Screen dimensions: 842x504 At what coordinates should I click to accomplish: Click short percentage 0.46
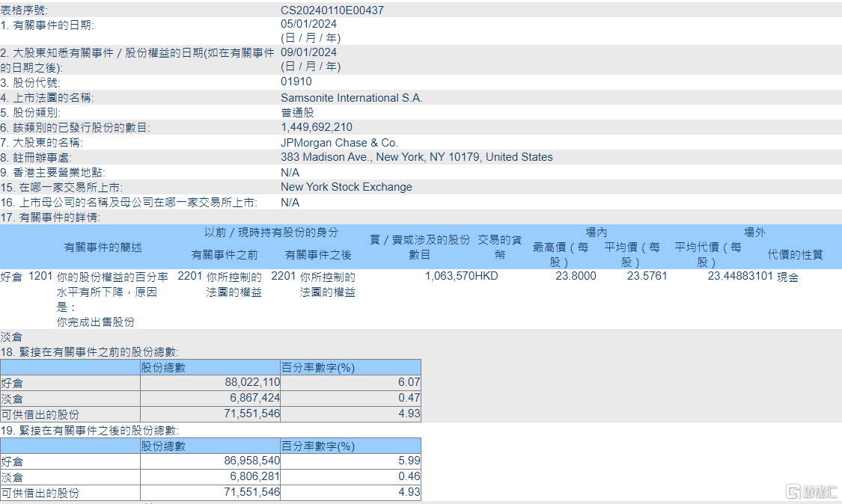tap(409, 476)
